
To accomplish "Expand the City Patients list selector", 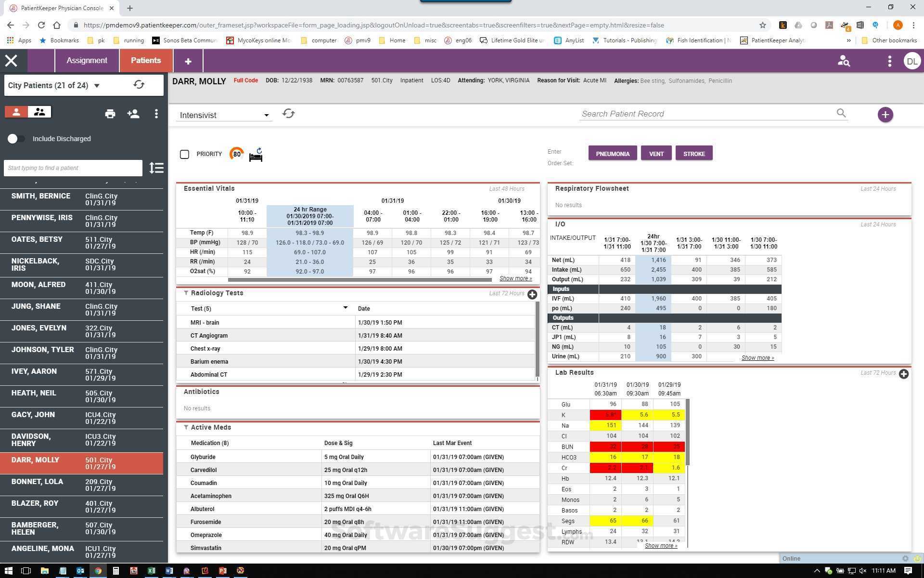I will (96, 85).
